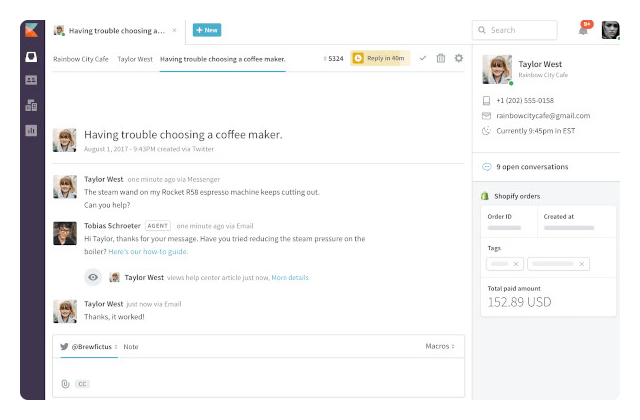
Task: Open conversation settings gear icon
Action: (x=459, y=58)
